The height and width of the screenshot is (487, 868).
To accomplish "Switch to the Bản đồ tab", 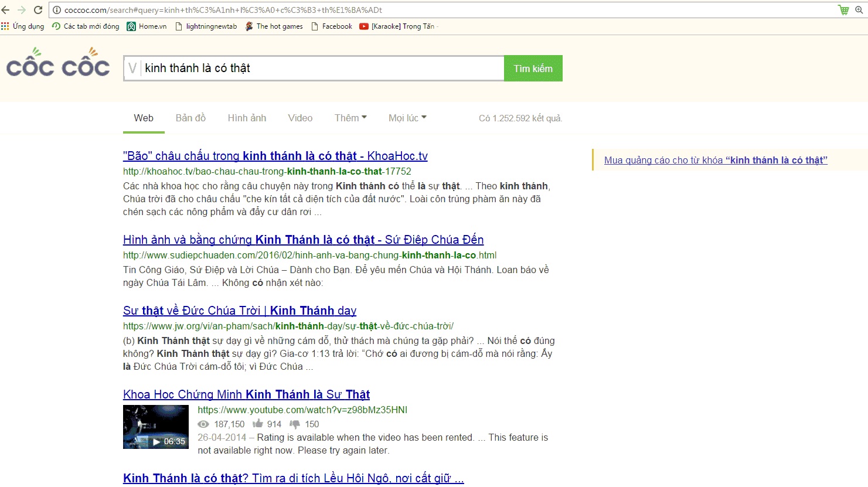I will click(x=190, y=118).
